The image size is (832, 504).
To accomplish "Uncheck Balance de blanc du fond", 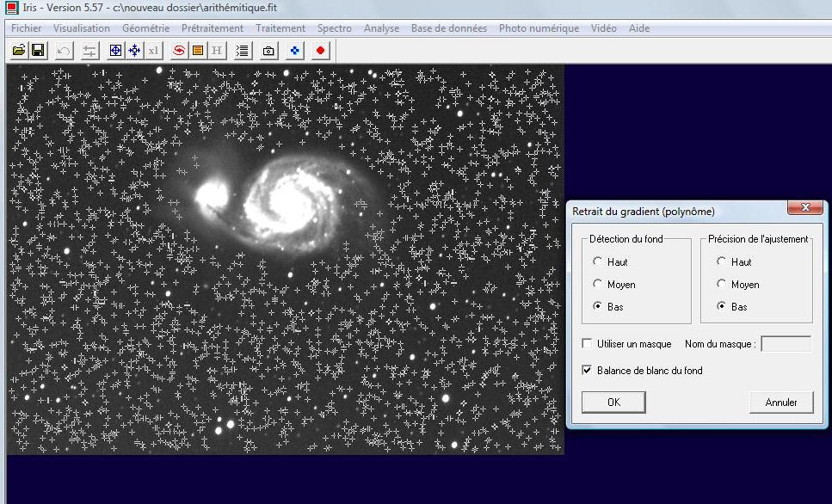I will click(587, 371).
